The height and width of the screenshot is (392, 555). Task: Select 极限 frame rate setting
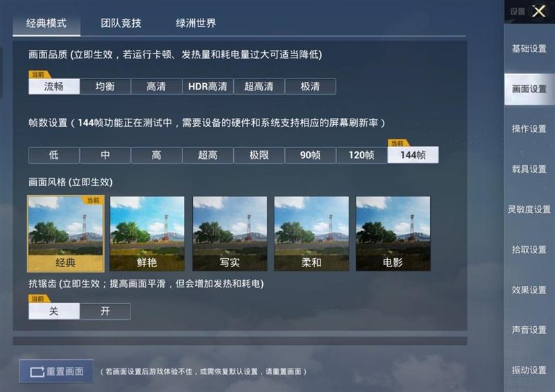(259, 155)
